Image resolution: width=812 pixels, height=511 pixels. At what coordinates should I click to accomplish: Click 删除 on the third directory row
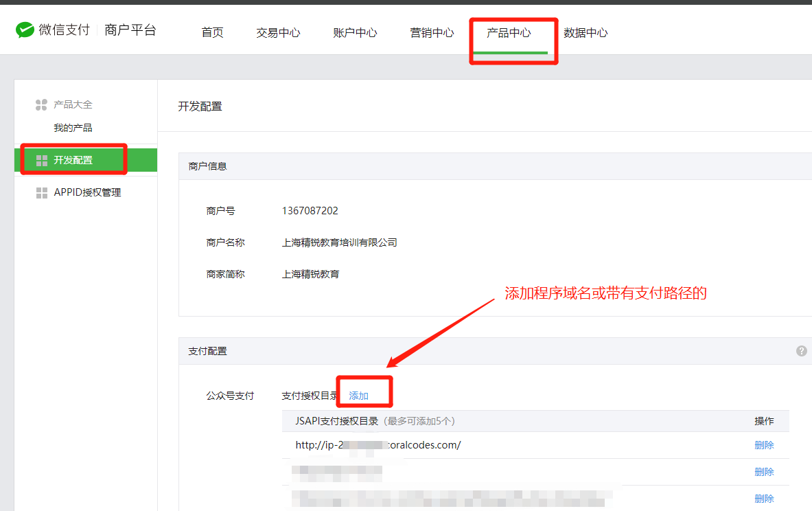point(764,499)
